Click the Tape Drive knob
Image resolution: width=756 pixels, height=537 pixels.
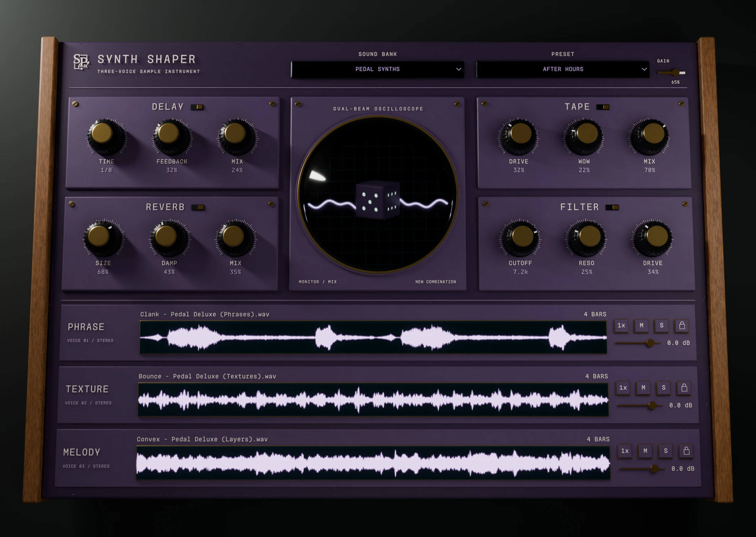click(x=518, y=137)
